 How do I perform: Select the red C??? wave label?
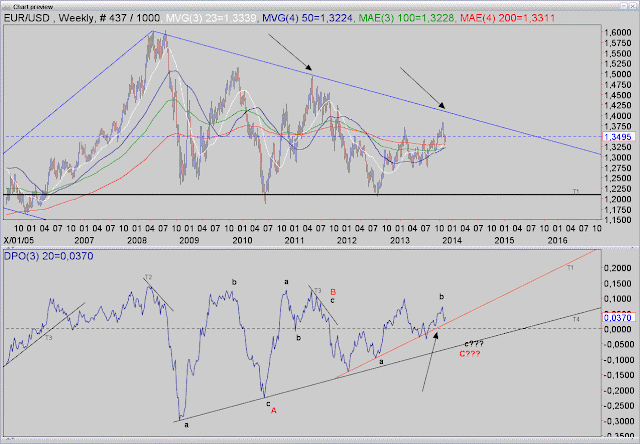[470, 354]
